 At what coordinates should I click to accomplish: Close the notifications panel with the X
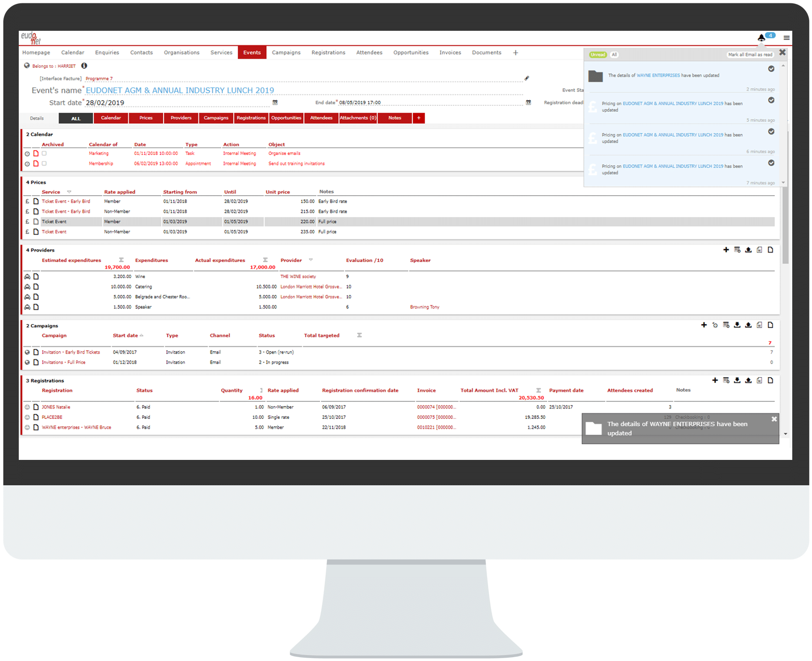point(783,52)
